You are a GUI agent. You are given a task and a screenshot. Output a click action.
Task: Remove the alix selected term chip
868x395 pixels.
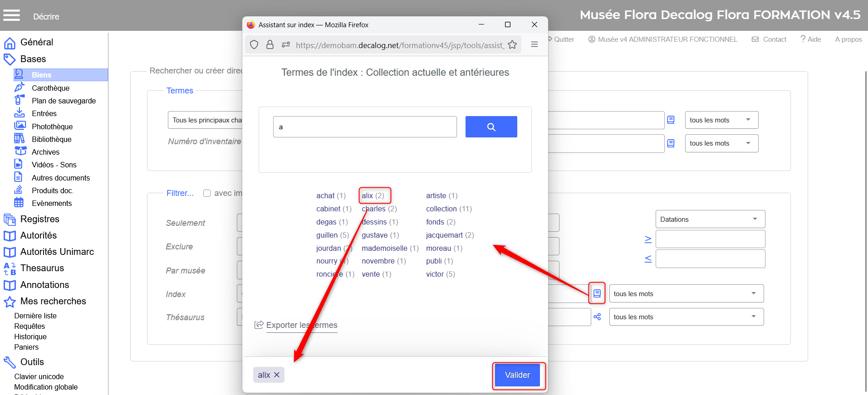(x=277, y=375)
